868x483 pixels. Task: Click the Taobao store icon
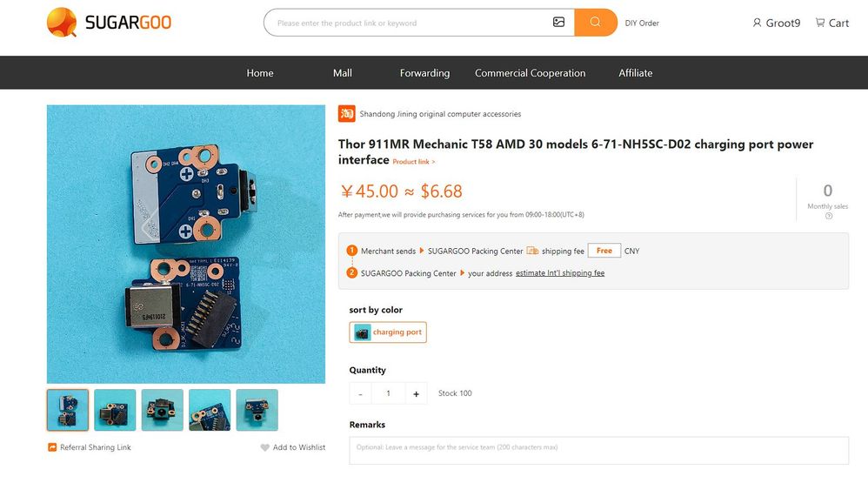pyautogui.click(x=346, y=114)
